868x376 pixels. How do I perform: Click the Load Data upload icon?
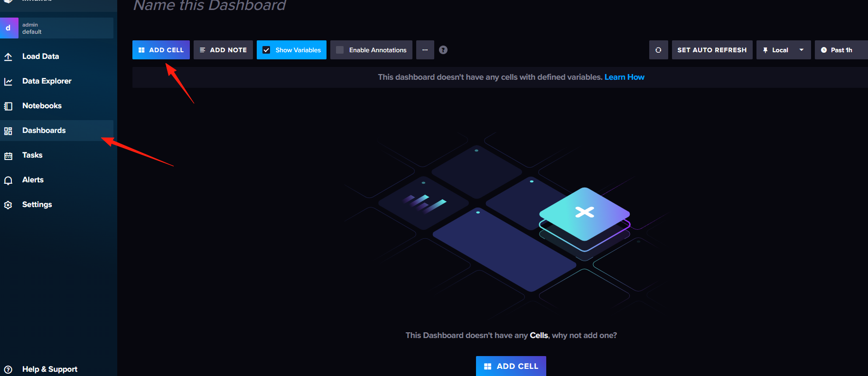[x=8, y=56]
